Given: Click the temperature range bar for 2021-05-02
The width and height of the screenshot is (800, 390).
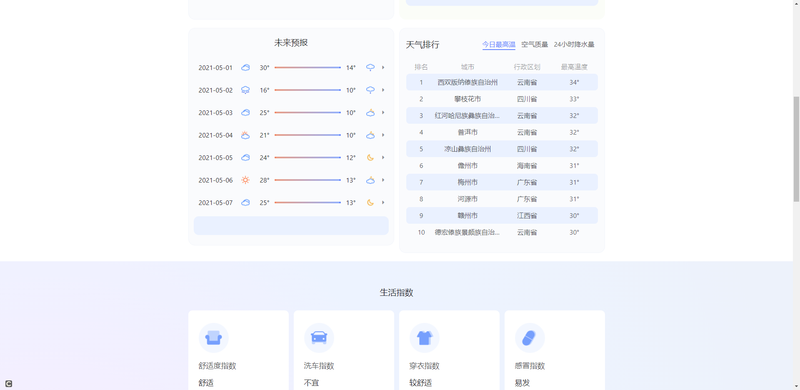Looking at the screenshot, I should pyautogui.click(x=308, y=90).
